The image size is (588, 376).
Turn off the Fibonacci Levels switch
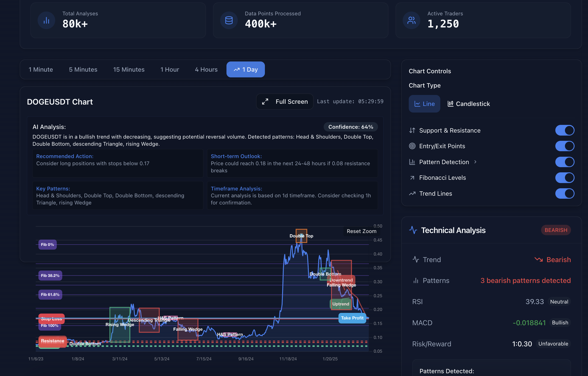[564, 178]
